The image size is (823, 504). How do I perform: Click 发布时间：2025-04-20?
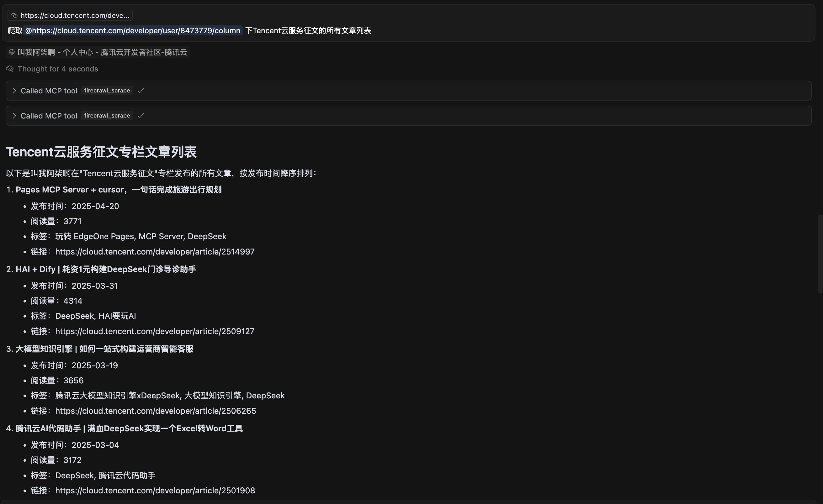point(75,206)
